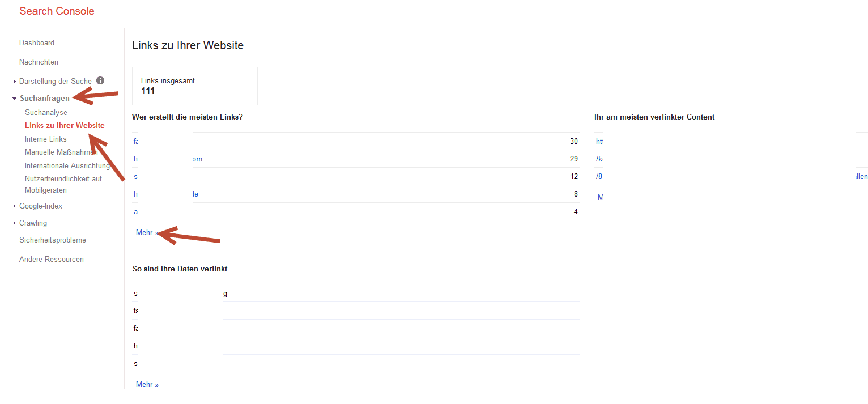The width and height of the screenshot is (868, 404).
Task: Open Manuelle Maßnahmen in the sidebar
Action: point(61,152)
